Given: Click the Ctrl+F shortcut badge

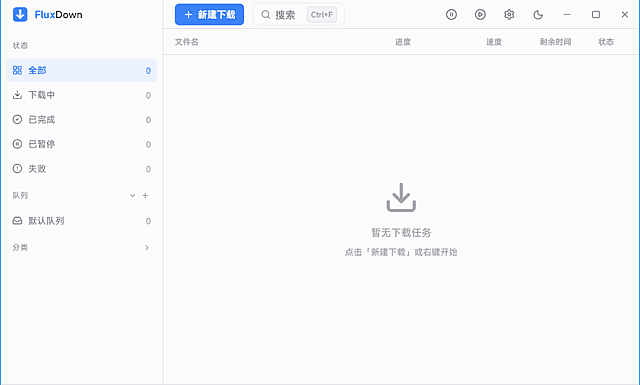Looking at the screenshot, I should 322,15.
